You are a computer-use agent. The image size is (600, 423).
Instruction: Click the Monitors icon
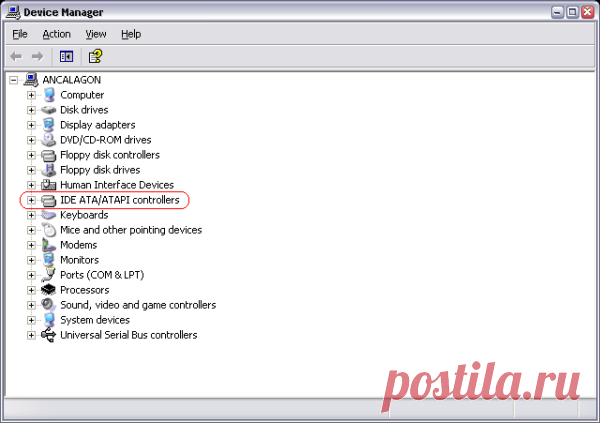tap(49, 260)
